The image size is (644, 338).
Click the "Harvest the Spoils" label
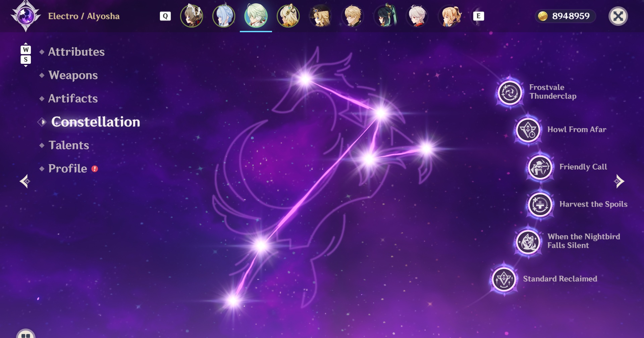[593, 204]
